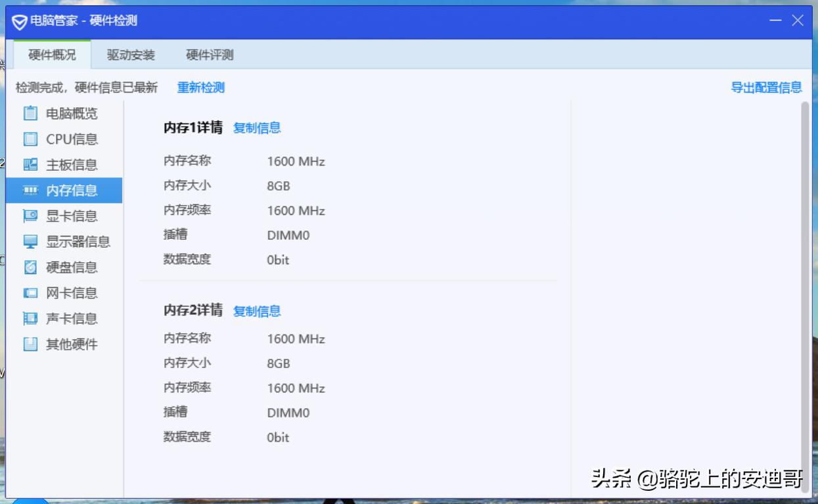Click 重新检测 to re-scan hardware
818x504 pixels.
point(200,87)
